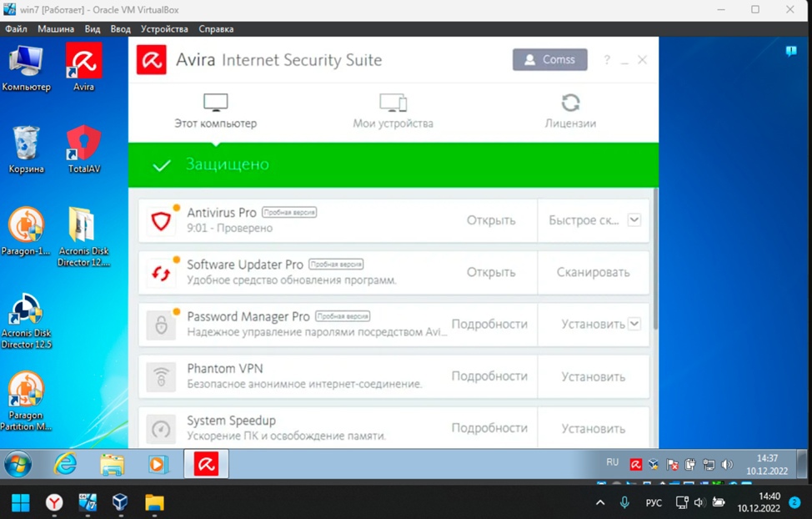Viewport: 812px width, 519px height.
Task: Select the Компьютер desktop icon
Action: tap(26, 68)
